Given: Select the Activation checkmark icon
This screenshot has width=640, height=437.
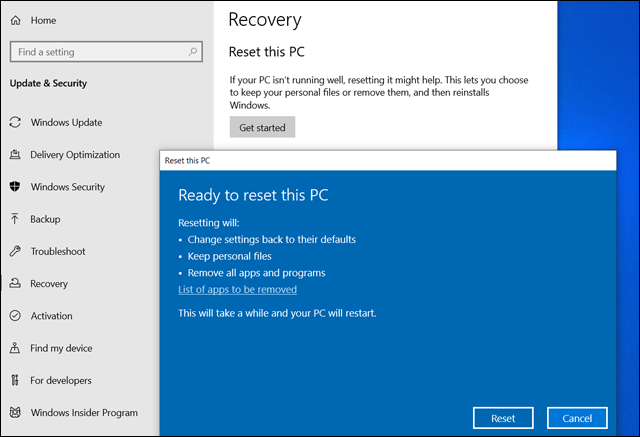Looking at the screenshot, I should (x=15, y=315).
